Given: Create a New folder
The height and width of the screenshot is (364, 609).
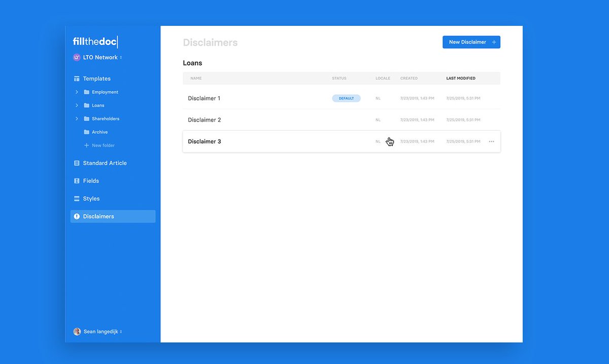Looking at the screenshot, I should (104, 145).
